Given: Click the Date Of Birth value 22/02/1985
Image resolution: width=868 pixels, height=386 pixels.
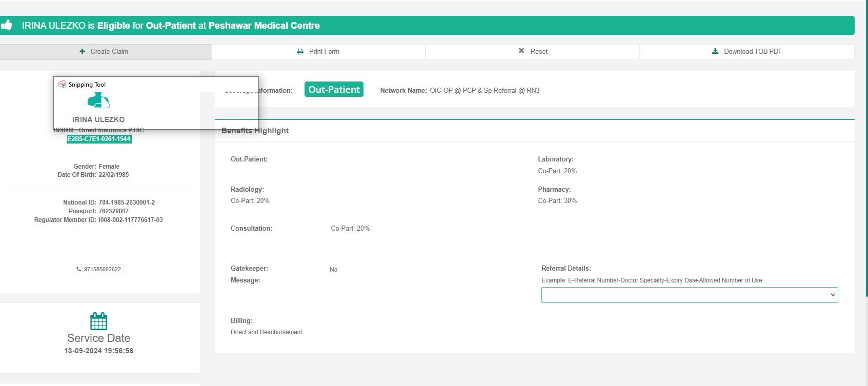Looking at the screenshot, I should [114, 175].
